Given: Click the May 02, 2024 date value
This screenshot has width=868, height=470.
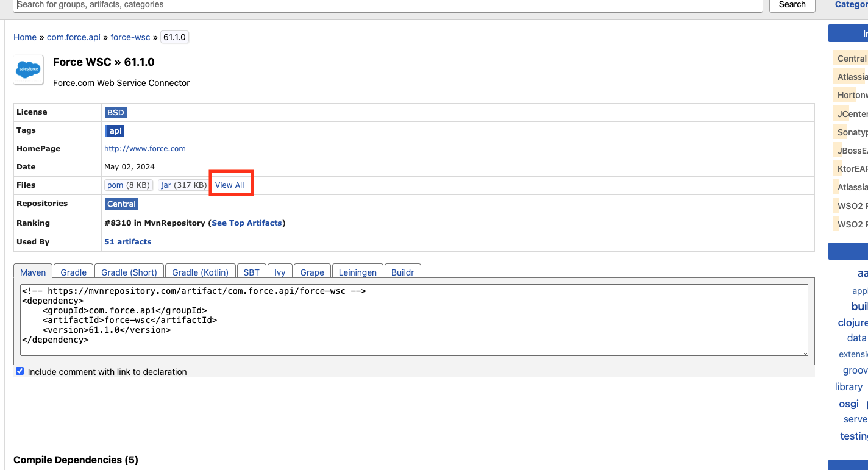Looking at the screenshot, I should (x=129, y=167).
